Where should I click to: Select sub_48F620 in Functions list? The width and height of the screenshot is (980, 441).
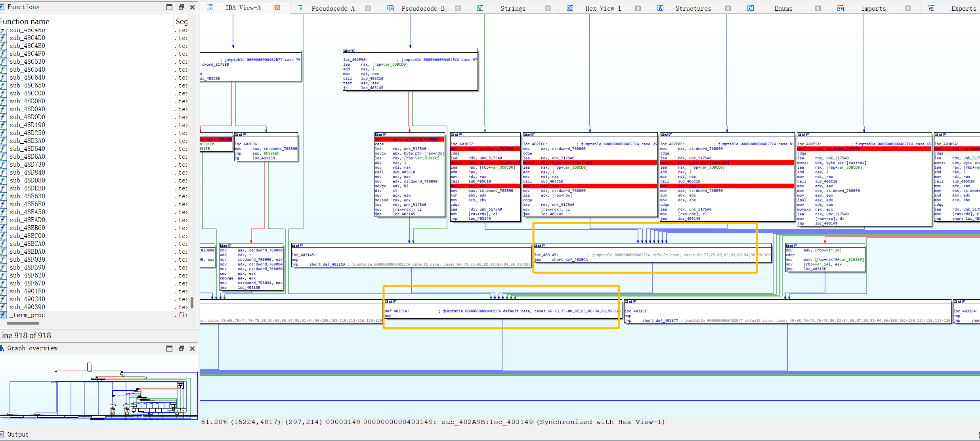pos(27,276)
